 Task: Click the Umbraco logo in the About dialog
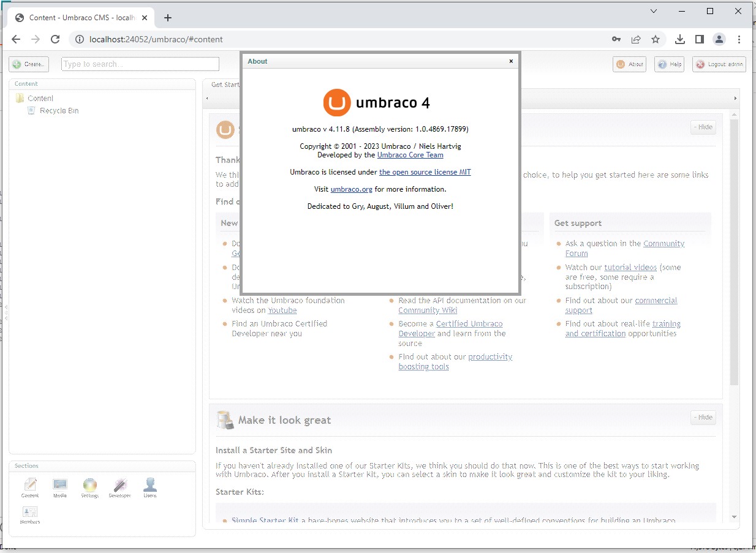click(377, 103)
